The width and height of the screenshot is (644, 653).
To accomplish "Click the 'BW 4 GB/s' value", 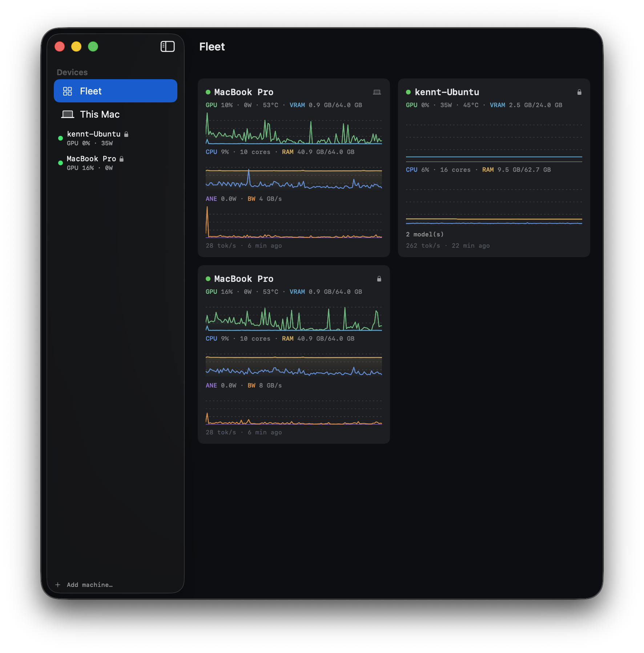I will 265,199.
